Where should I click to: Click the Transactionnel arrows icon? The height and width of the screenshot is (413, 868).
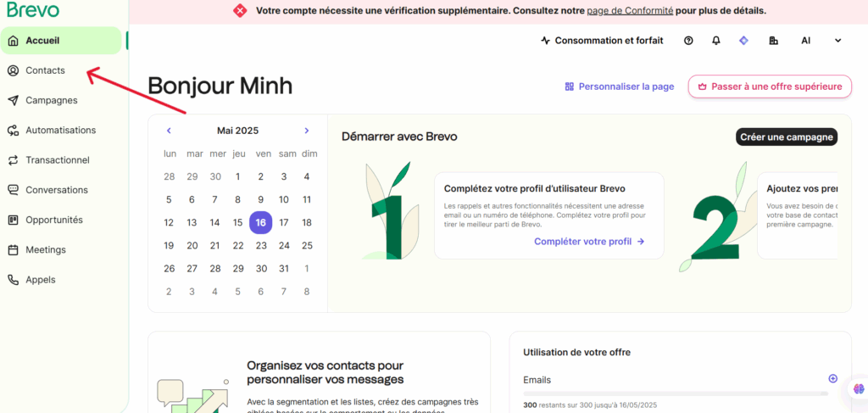tap(14, 160)
